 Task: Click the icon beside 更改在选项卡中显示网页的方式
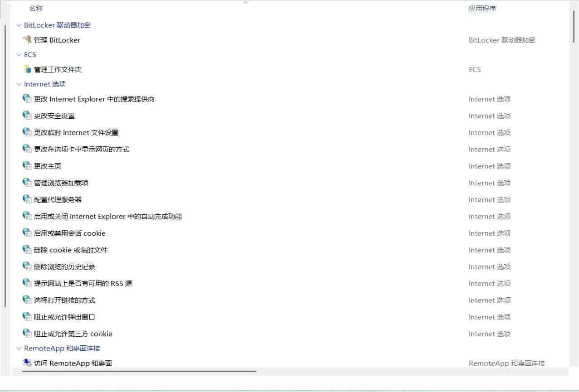[x=27, y=149]
